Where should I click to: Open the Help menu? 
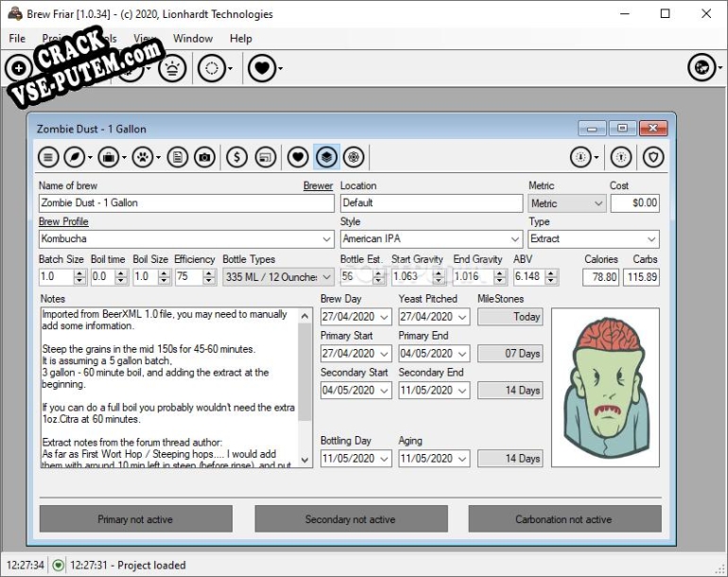pyautogui.click(x=240, y=39)
